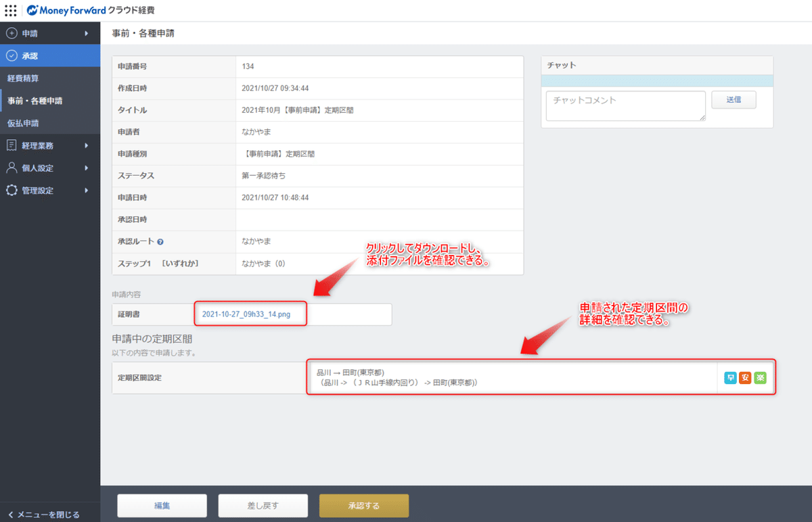Open the 経理業務 menu

coord(50,145)
